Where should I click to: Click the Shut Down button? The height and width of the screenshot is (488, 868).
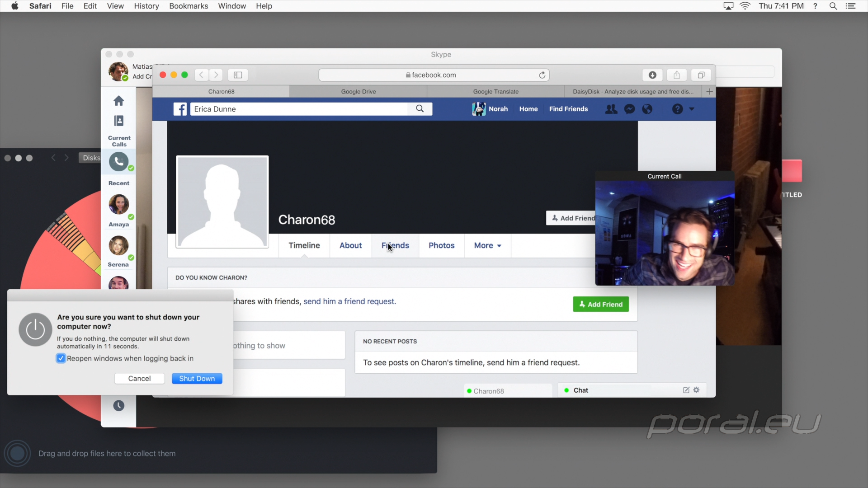(197, 379)
